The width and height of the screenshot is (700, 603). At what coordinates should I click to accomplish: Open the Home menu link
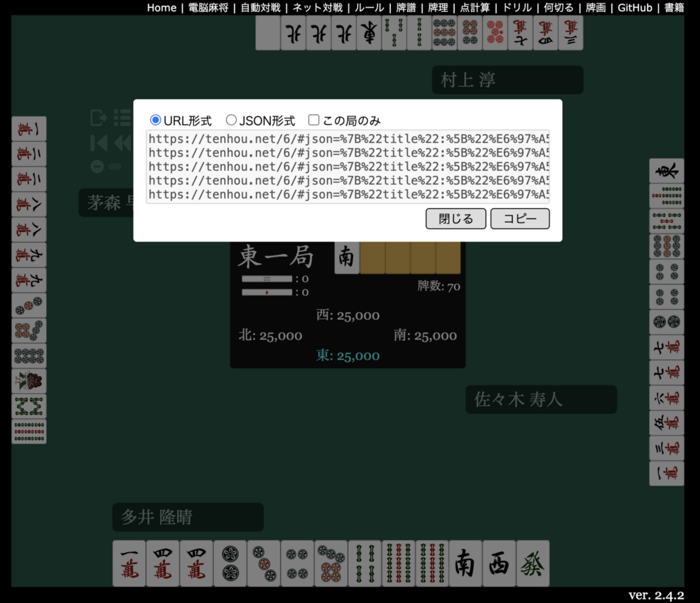click(x=162, y=8)
